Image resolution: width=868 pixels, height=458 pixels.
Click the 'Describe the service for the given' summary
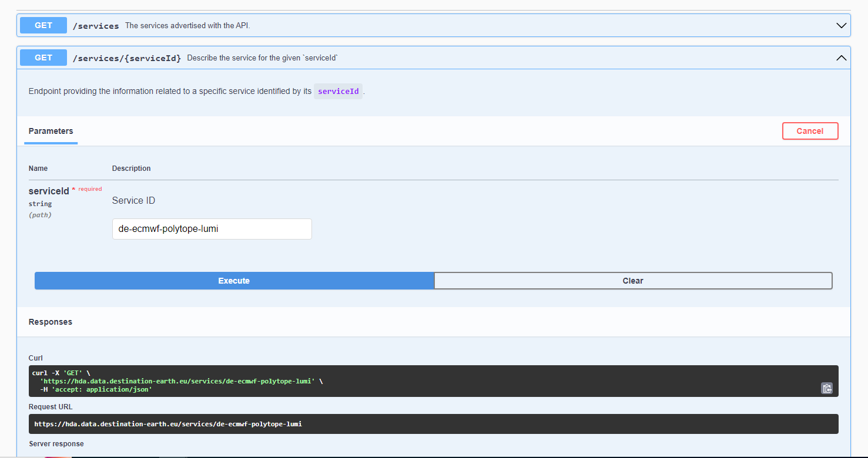click(x=262, y=58)
